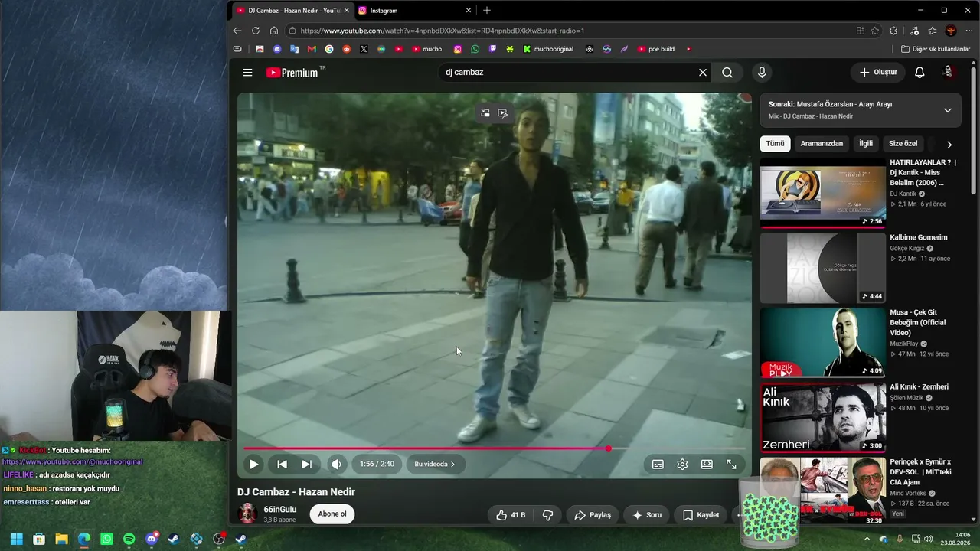980x551 pixels.
Task: Open the player settings gear
Action: (682, 464)
